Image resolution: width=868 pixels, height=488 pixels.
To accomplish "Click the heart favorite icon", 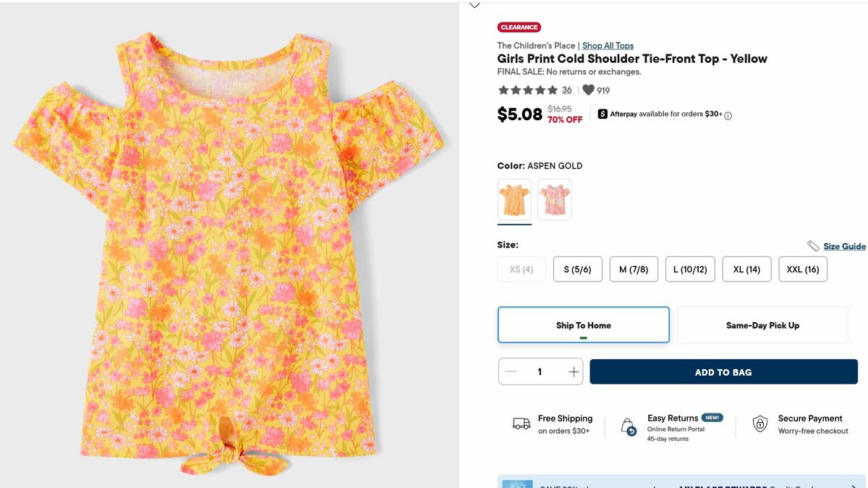I will click(588, 91).
